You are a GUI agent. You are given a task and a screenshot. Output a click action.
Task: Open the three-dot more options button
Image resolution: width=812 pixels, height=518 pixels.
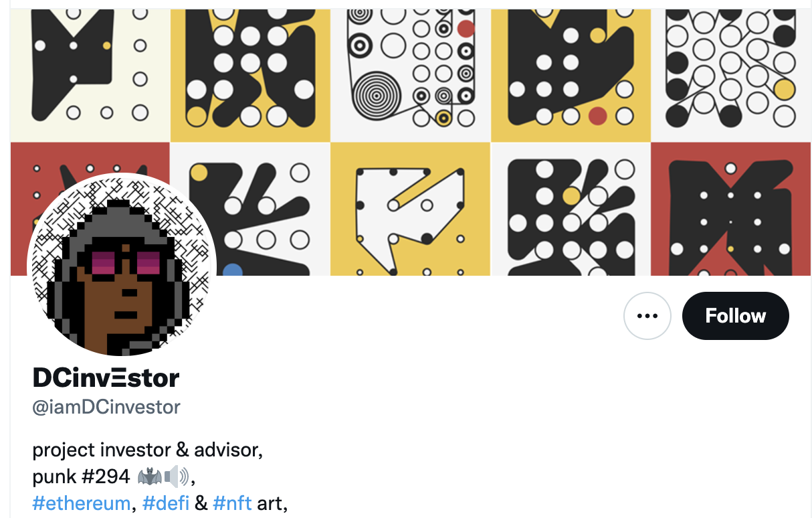point(647,316)
